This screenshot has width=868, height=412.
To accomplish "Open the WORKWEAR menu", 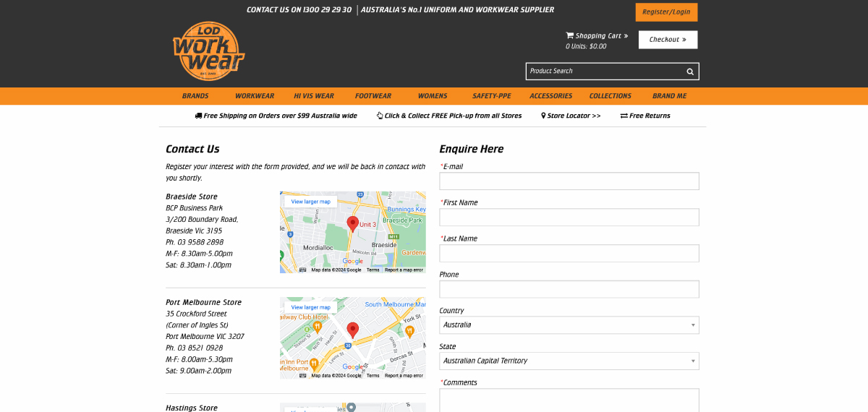I will coord(255,96).
